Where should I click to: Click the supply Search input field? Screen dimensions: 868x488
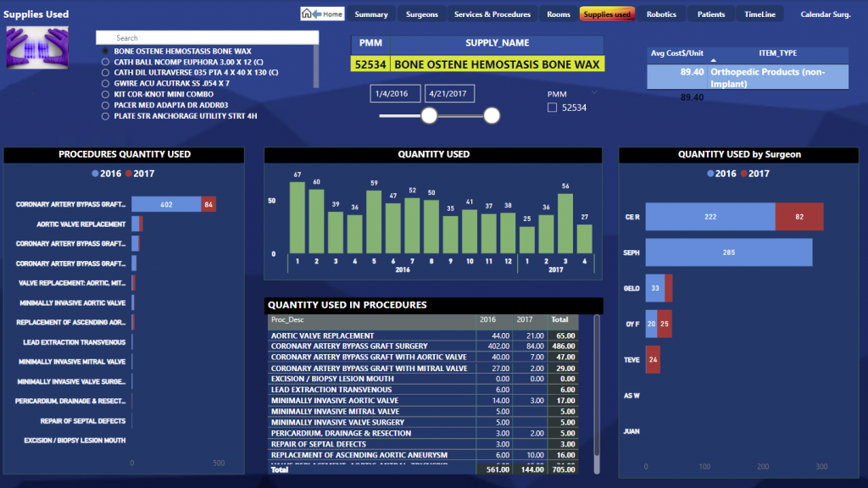[x=208, y=38]
